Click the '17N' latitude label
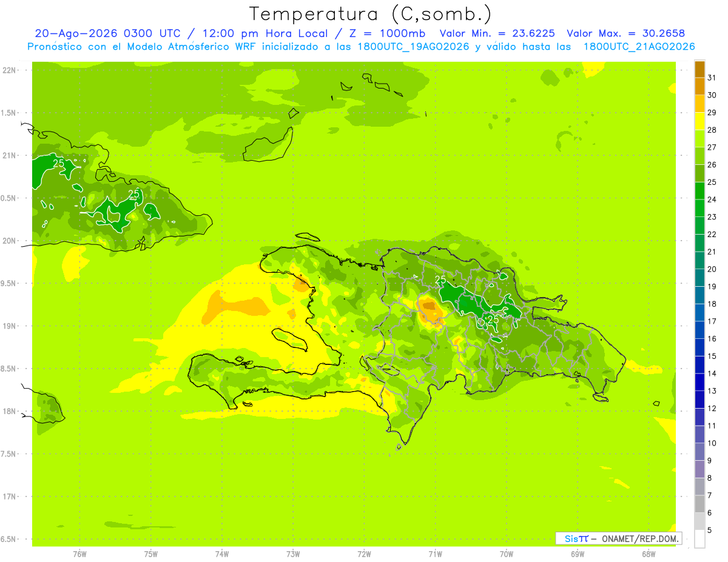Viewport: 728px width, 562px height. [10, 497]
